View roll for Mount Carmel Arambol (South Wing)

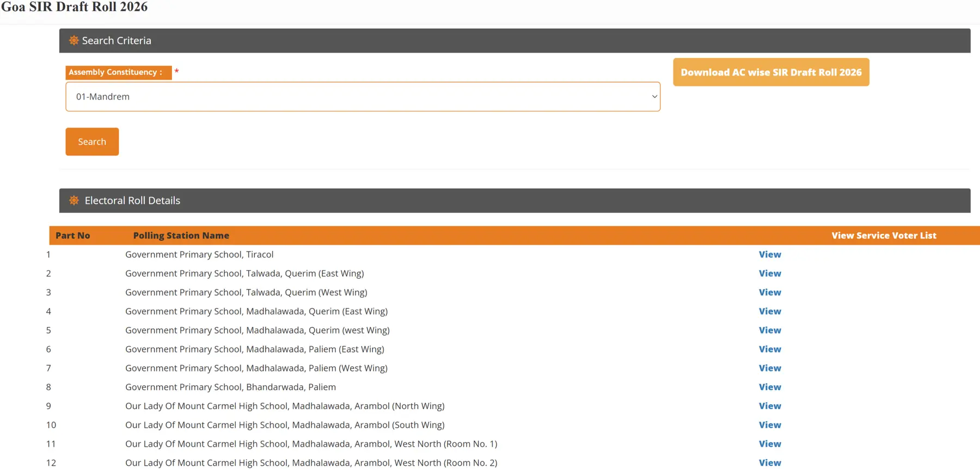(770, 425)
